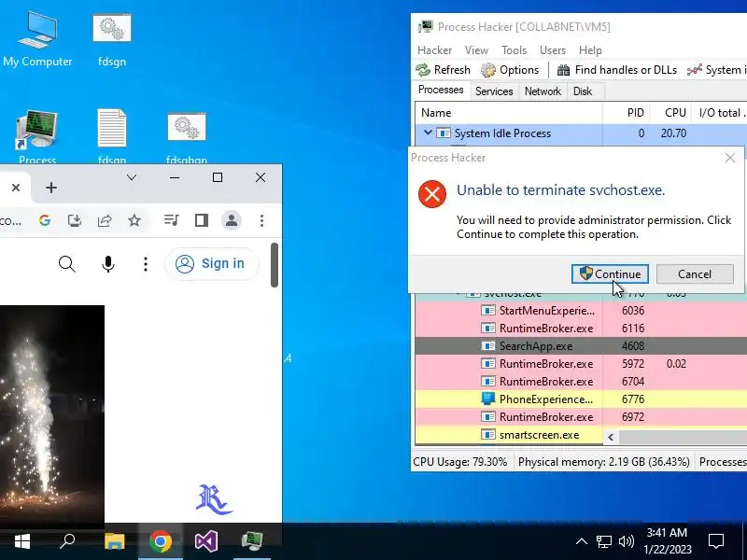
Task: Sort processes by CPU column
Action: (x=669, y=113)
